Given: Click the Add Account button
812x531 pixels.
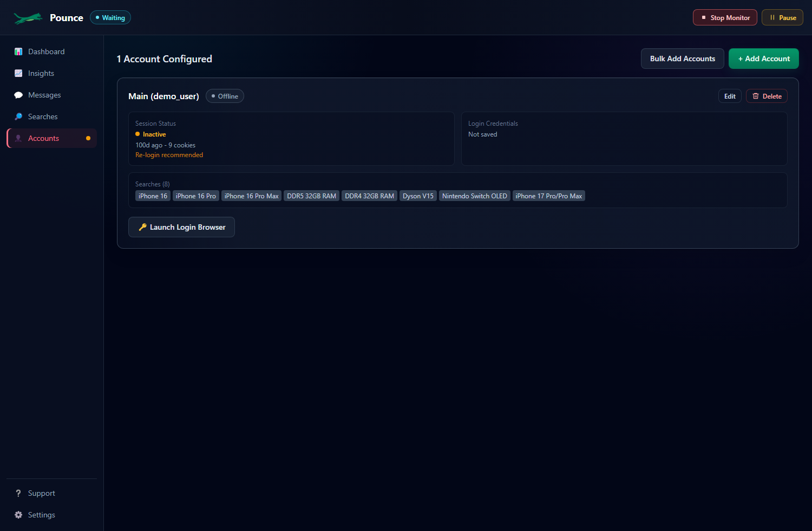Looking at the screenshot, I should point(763,59).
